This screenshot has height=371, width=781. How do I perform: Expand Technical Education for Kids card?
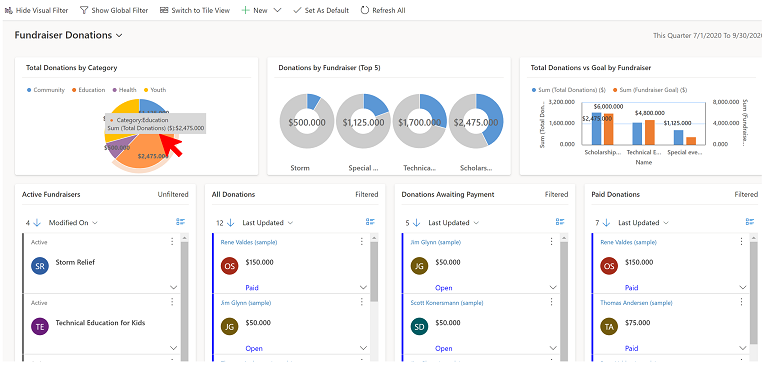coord(174,348)
